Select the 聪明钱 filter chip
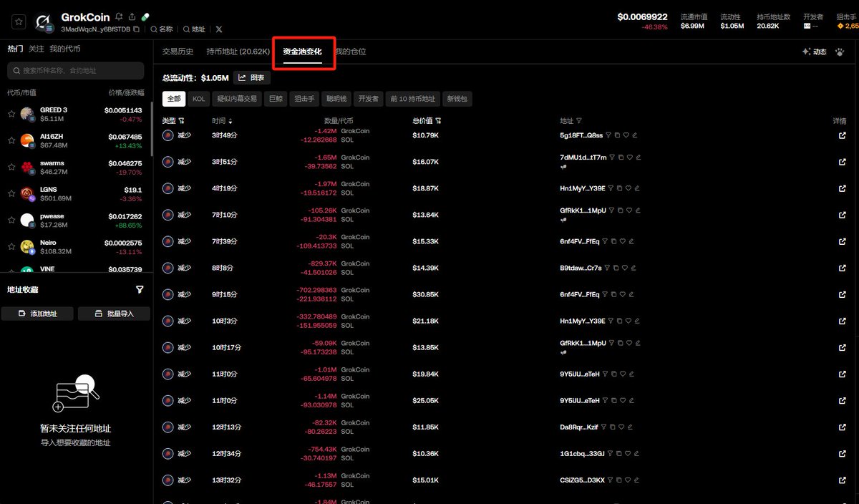 coord(336,99)
